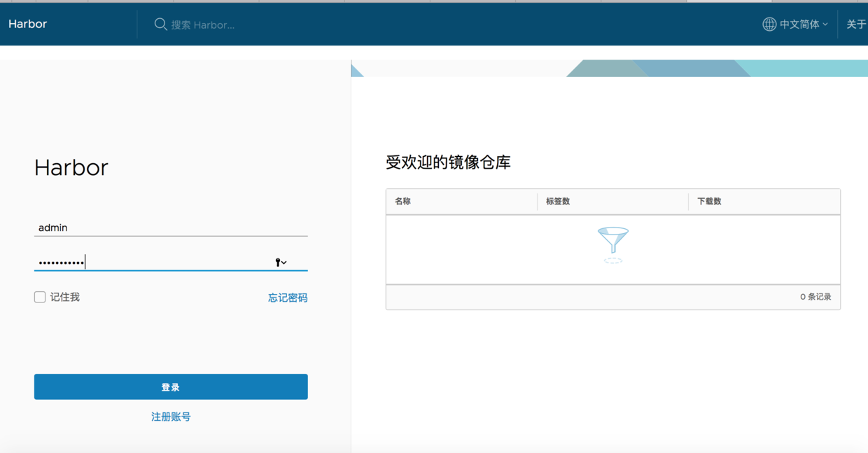Sort by the 标签数 column header
The image size is (868, 453).
click(x=558, y=201)
